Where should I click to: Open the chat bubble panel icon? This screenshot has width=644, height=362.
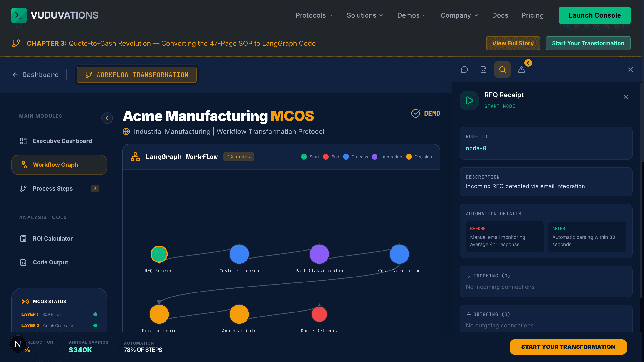pyautogui.click(x=464, y=70)
